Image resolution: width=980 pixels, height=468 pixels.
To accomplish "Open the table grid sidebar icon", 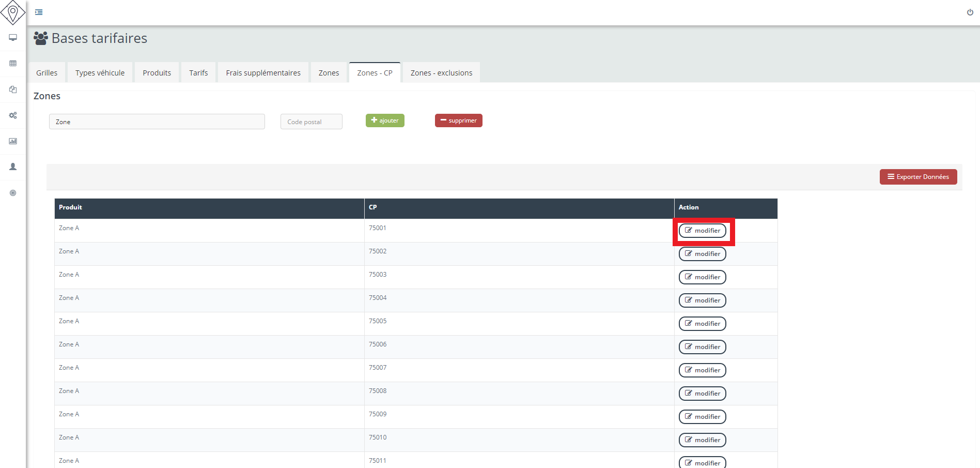I will (13, 64).
